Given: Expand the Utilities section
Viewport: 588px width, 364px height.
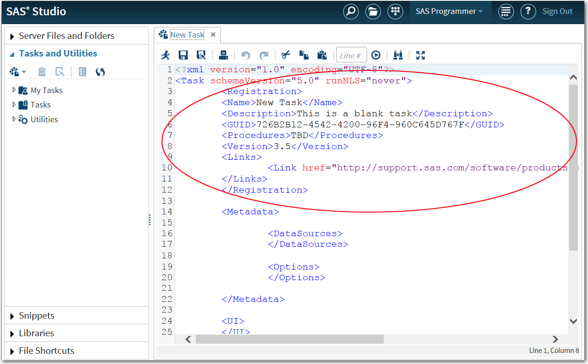Looking at the screenshot, I should click(14, 119).
